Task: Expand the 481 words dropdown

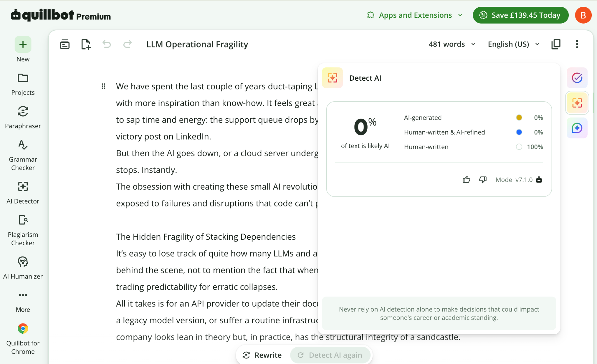Action: 452,44
